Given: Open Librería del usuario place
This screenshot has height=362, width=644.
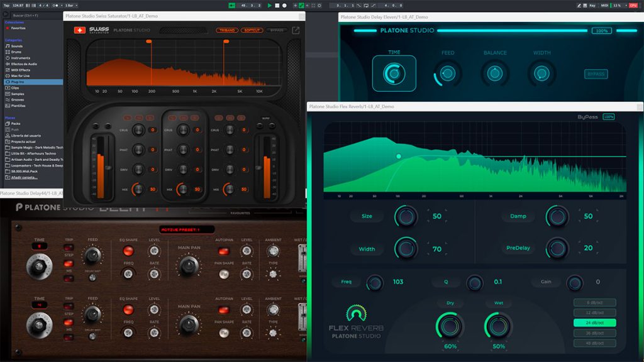Looking at the screenshot, I should (25, 136).
